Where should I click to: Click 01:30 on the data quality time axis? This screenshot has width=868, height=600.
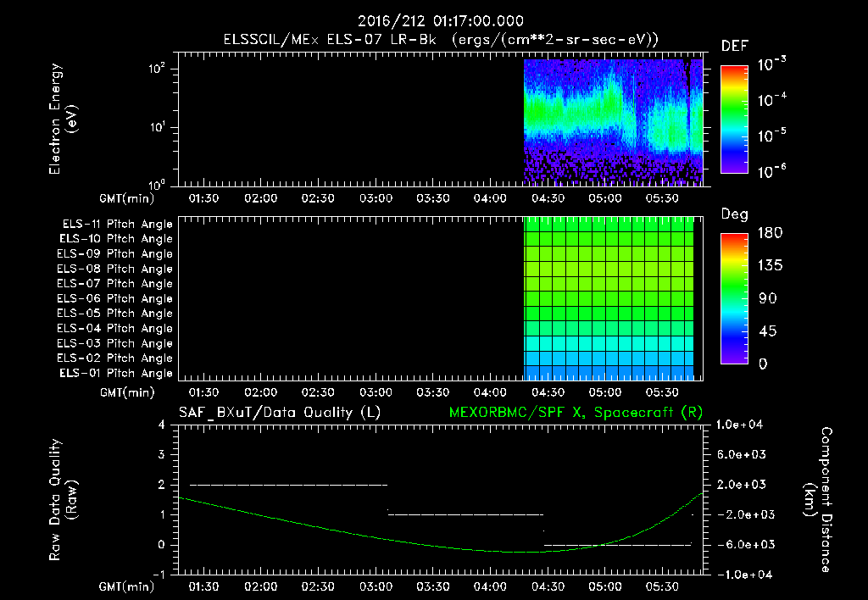tap(203, 586)
